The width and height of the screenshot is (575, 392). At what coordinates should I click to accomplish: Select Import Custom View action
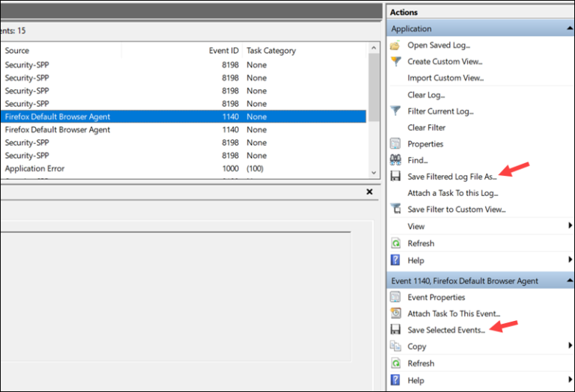coord(445,78)
